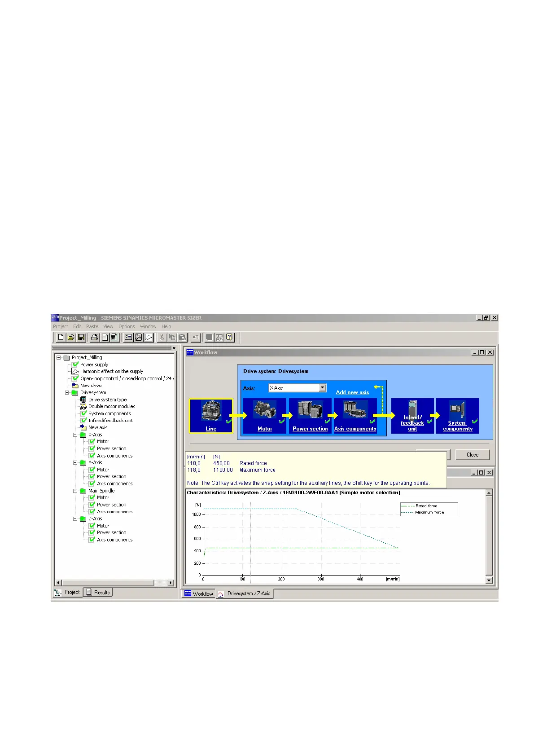This screenshot has width=534, height=756.
Task: Click the hammer toolbar icon
Action: pyautogui.click(x=139, y=337)
